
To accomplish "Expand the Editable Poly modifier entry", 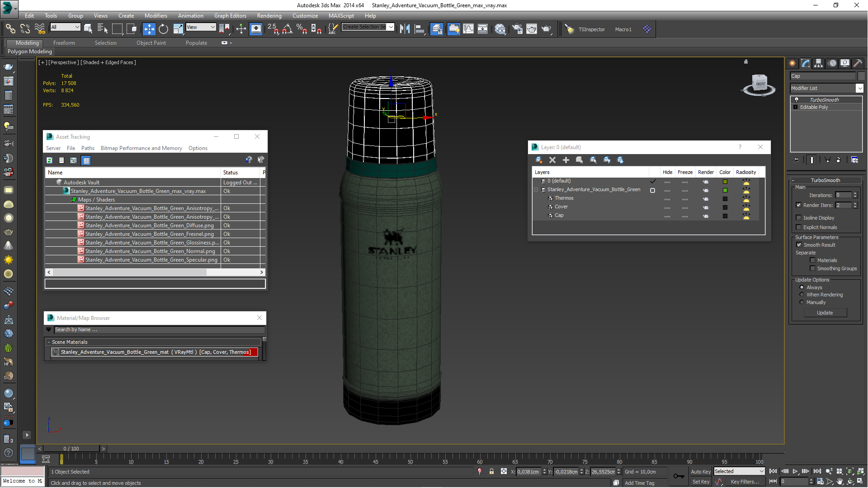I will click(x=796, y=107).
